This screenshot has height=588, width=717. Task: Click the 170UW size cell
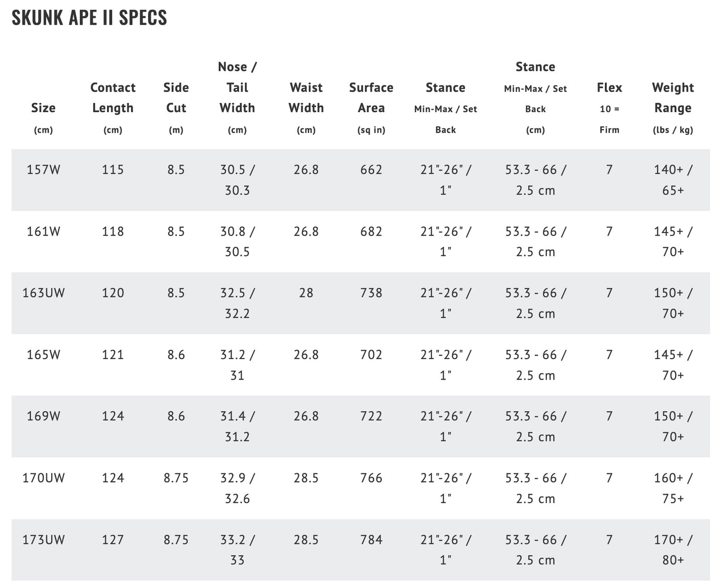tap(44, 478)
